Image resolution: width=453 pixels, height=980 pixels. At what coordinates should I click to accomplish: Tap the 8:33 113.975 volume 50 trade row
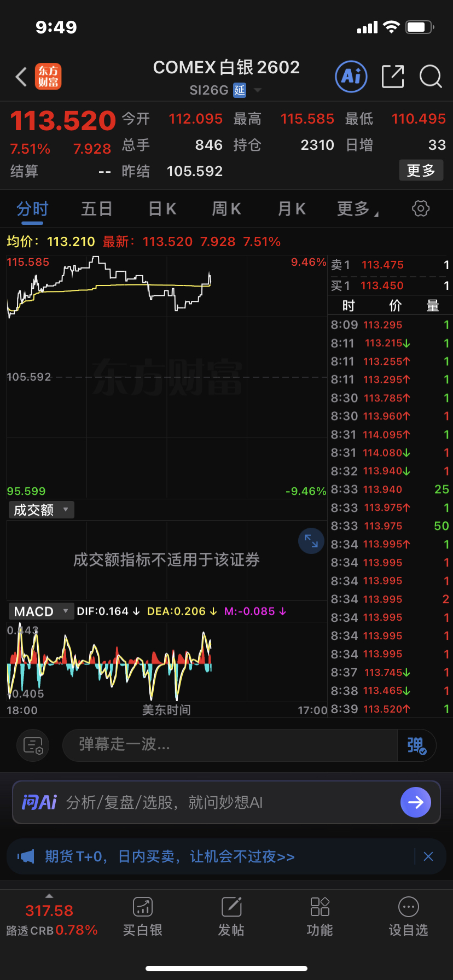(x=390, y=526)
